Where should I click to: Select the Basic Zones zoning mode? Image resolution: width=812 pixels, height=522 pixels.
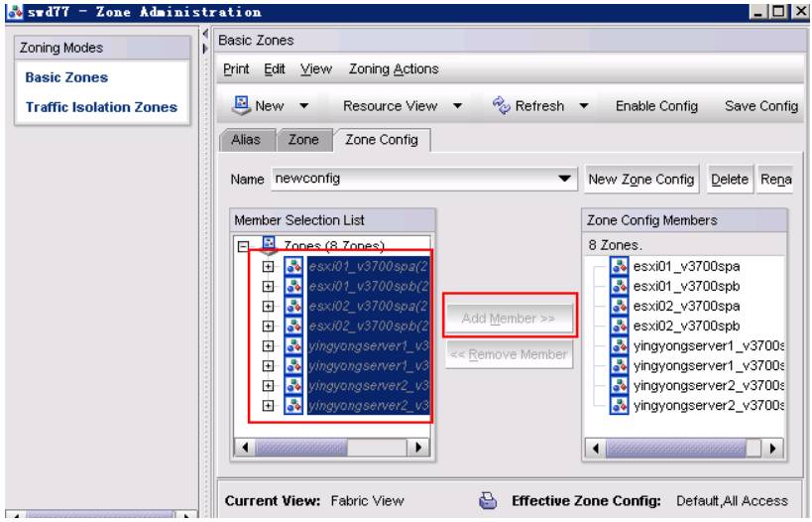tap(66, 77)
